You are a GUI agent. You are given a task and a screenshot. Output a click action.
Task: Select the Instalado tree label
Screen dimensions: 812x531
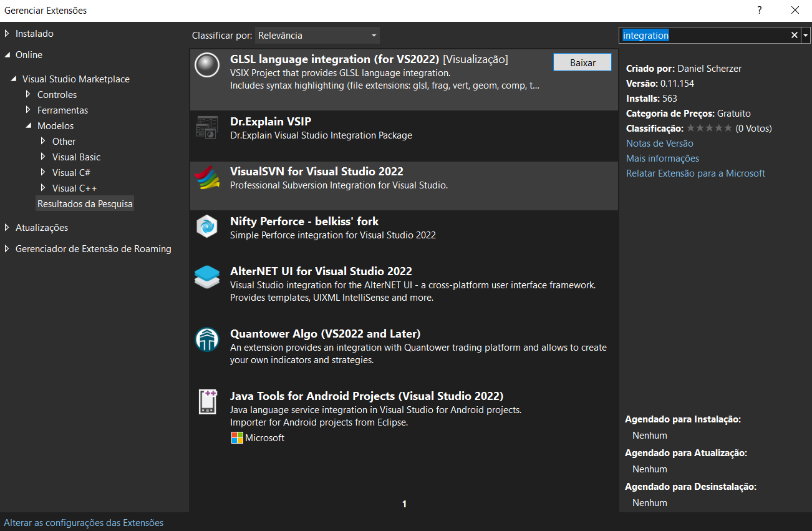(x=34, y=34)
